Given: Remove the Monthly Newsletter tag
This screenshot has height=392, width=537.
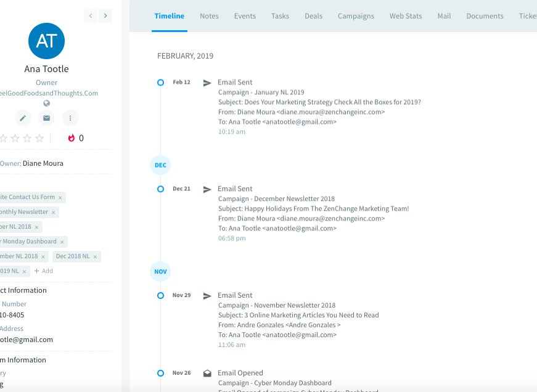Looking at the screenshot, I should [54, 212].
